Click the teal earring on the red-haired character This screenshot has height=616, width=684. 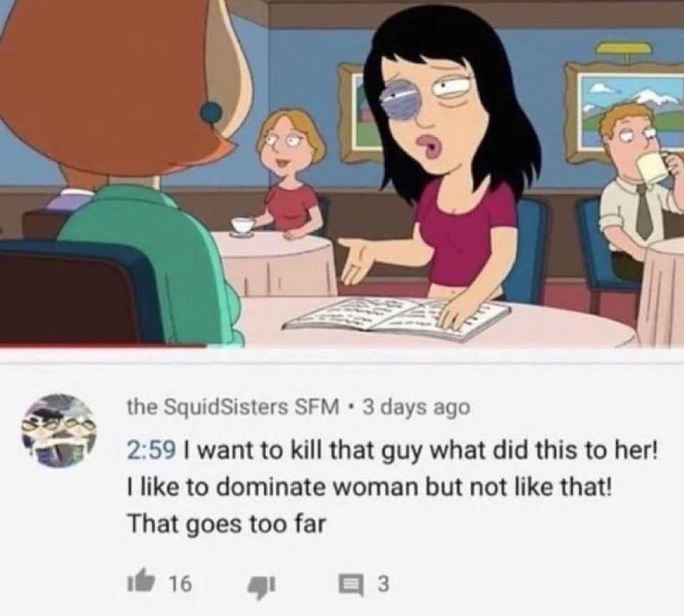coord(211,112)
